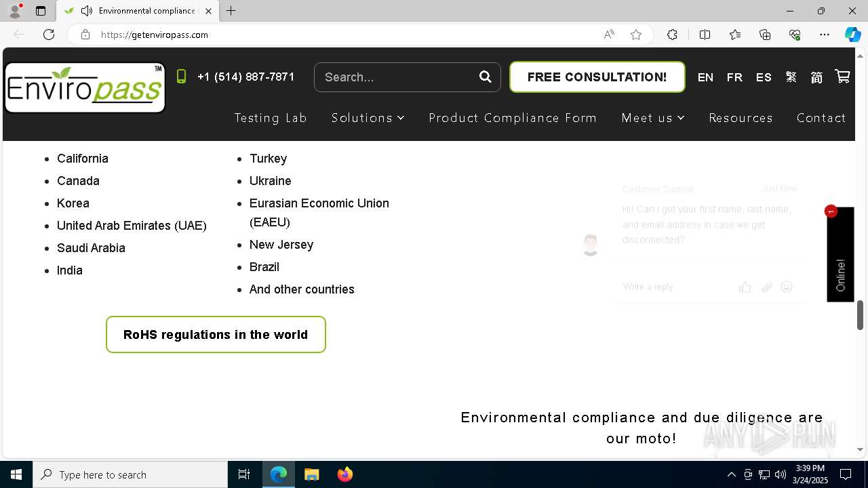
Task: View site information lock icon
Action: (85, 35)
